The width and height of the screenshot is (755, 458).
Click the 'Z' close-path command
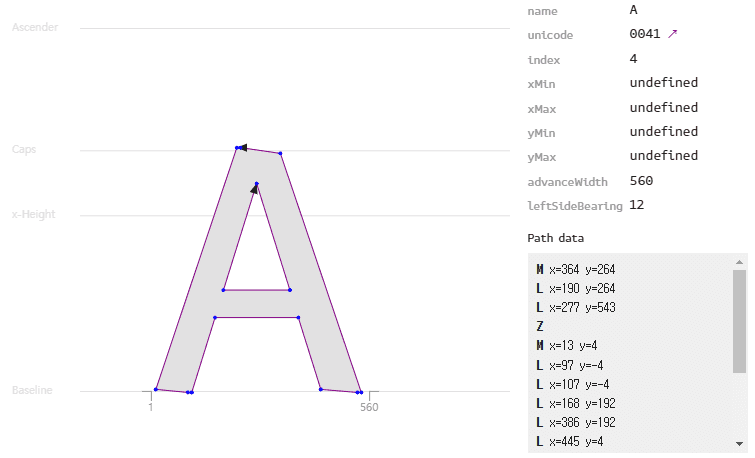click(x=540, y=326)
